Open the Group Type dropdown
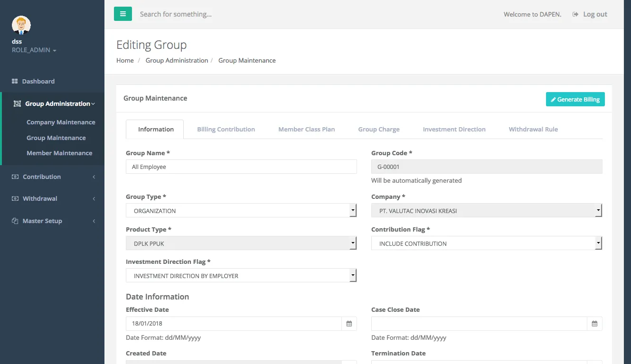Viewport: 631px width, 364px height. point(241,210)
